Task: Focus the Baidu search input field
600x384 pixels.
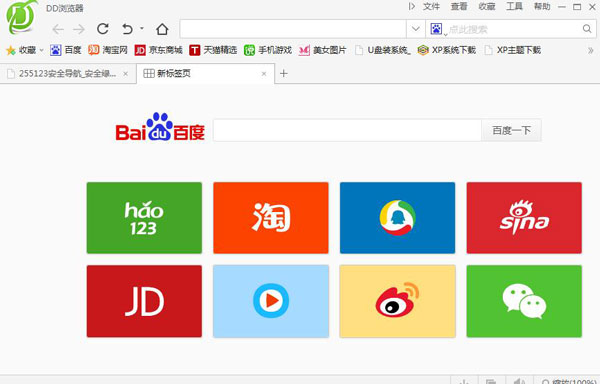Action: pos(347,130)
